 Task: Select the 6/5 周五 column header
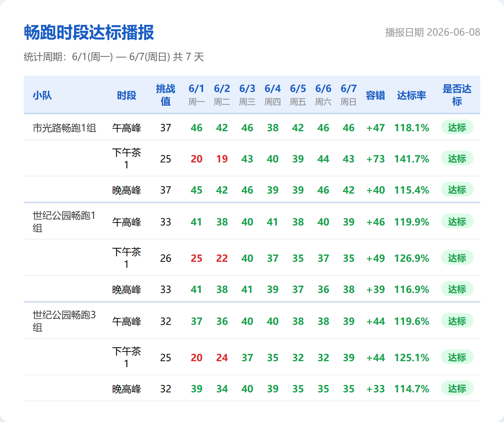click(x=298, y=95)
